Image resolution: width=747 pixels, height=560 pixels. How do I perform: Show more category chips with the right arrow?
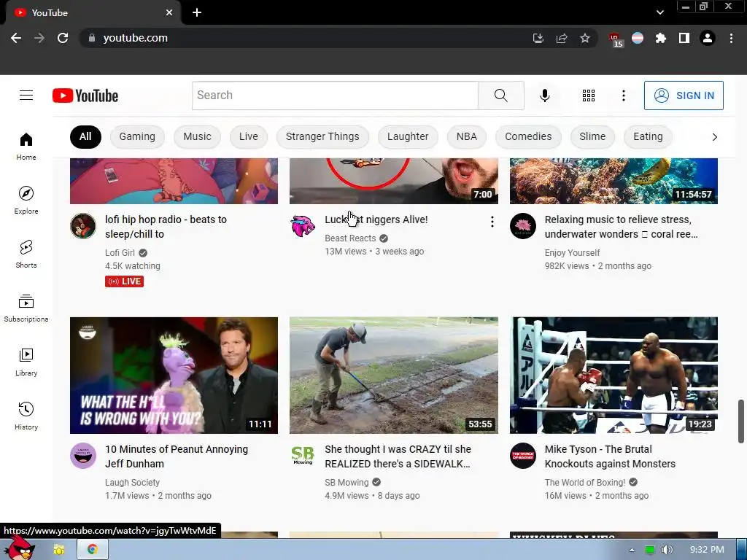714,137
